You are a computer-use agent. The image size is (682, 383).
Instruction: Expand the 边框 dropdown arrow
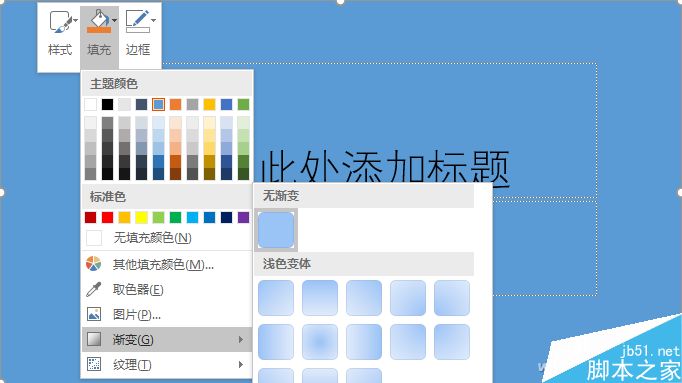point(153,20)
